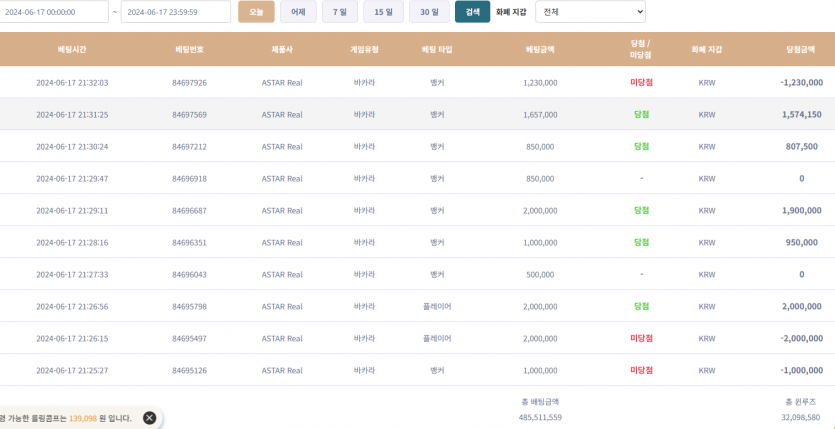Image resolution: width=835 pixels, height=429 pixels.
Task: Click bet number 84696918
Action: coord(190,179)
